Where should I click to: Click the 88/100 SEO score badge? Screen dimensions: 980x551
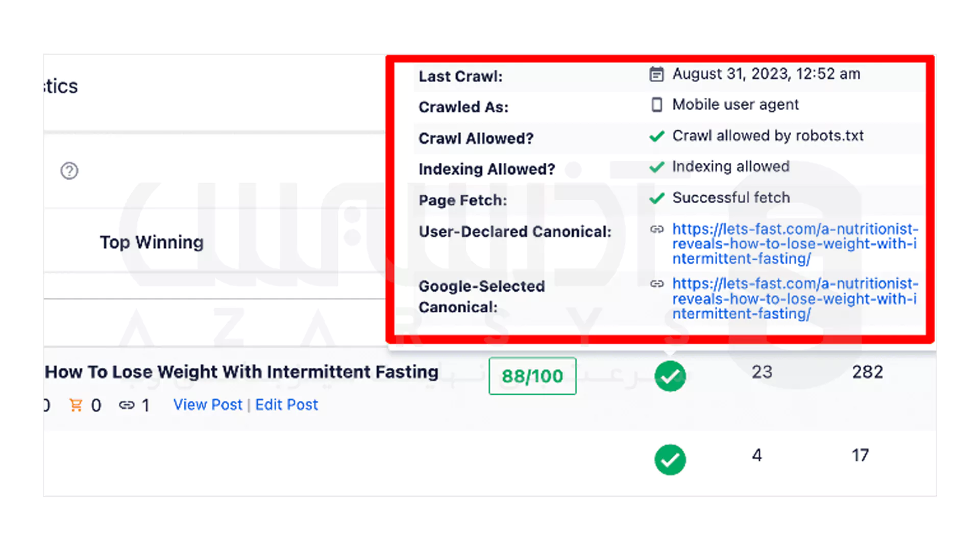click(x=532, y=376)
